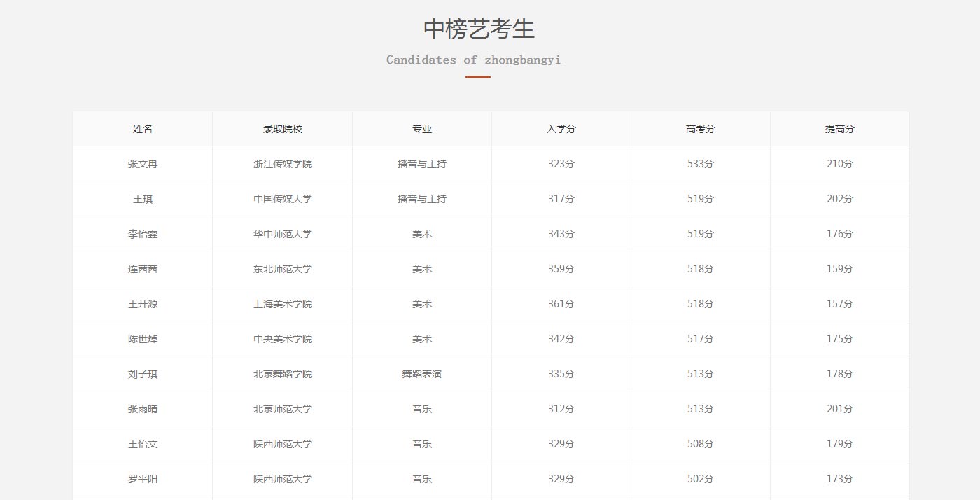Click the 入学分 column header

562,129
